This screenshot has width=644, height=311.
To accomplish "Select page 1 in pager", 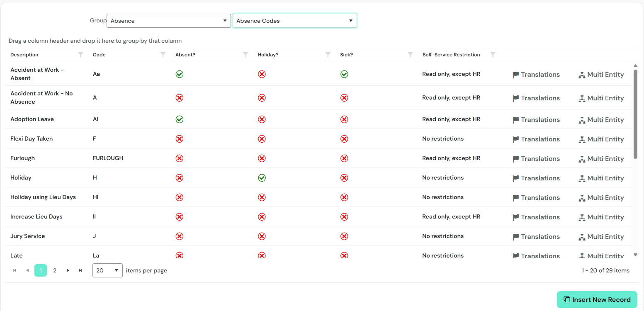I will [x=41, y=270].
